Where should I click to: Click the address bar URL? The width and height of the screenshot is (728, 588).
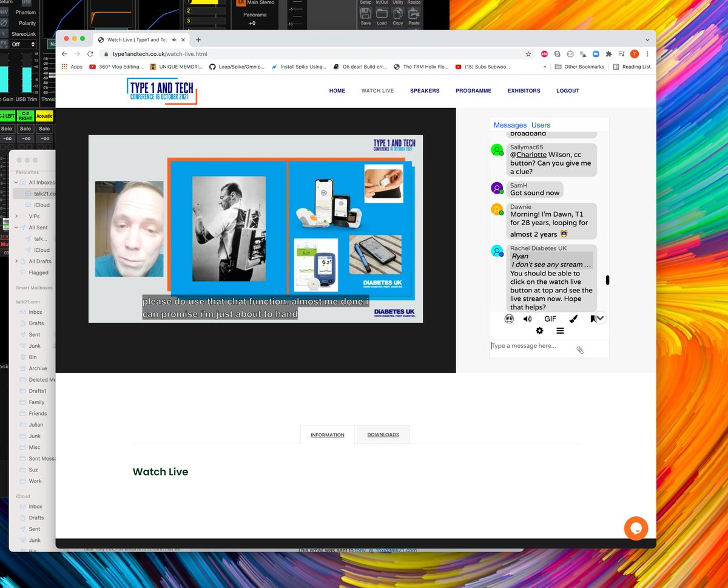click(x=160, y=54)
